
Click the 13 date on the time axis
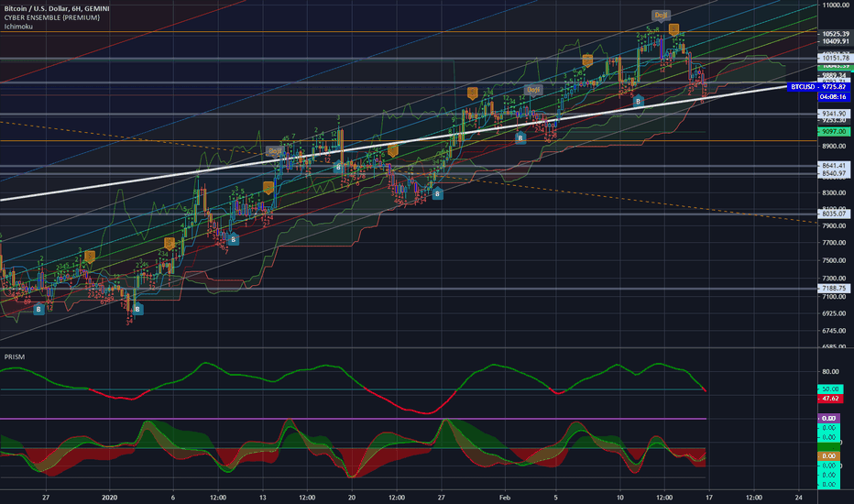(x=262, y=498)
